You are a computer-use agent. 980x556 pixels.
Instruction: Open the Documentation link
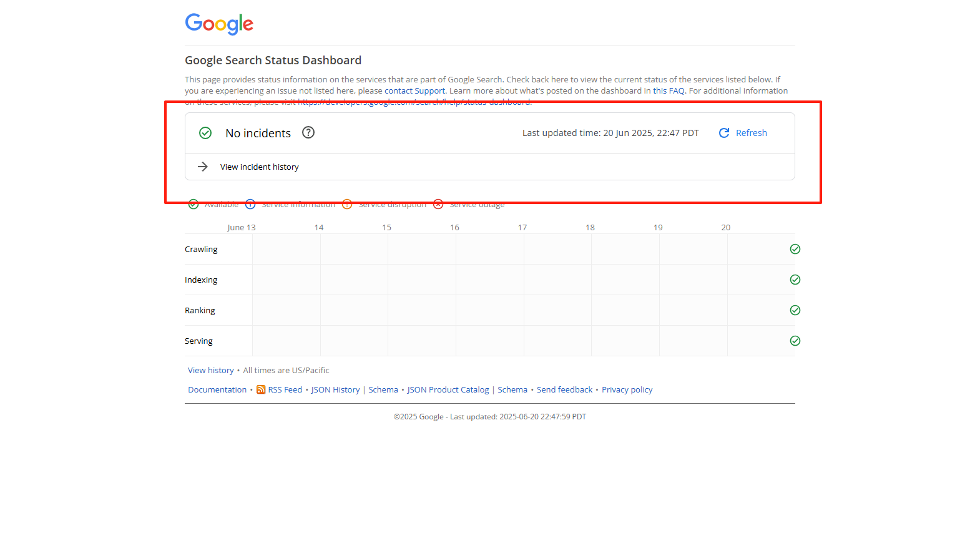click(217, 389)
